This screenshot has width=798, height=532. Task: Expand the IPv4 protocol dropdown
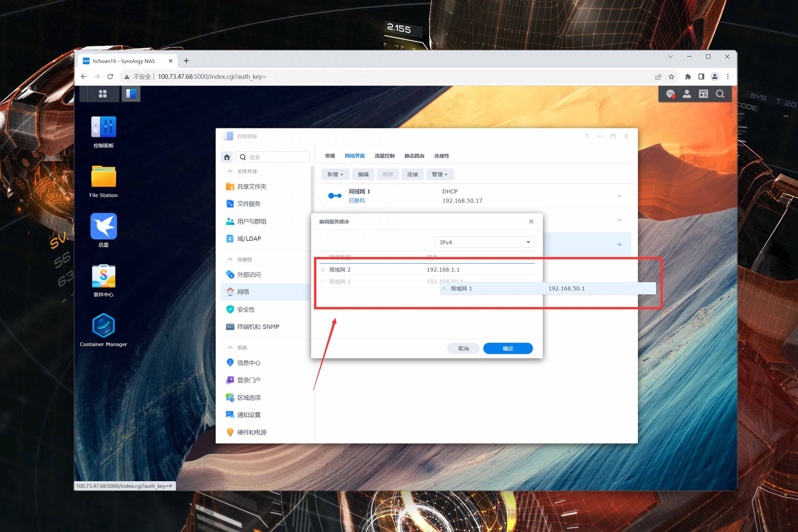click(484, 242)
